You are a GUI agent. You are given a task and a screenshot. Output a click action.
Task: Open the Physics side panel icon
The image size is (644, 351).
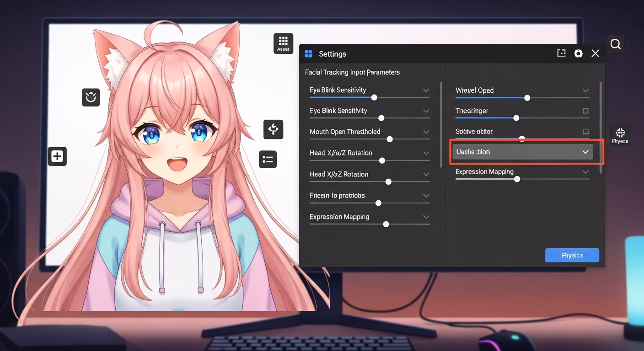coord(620,135)
